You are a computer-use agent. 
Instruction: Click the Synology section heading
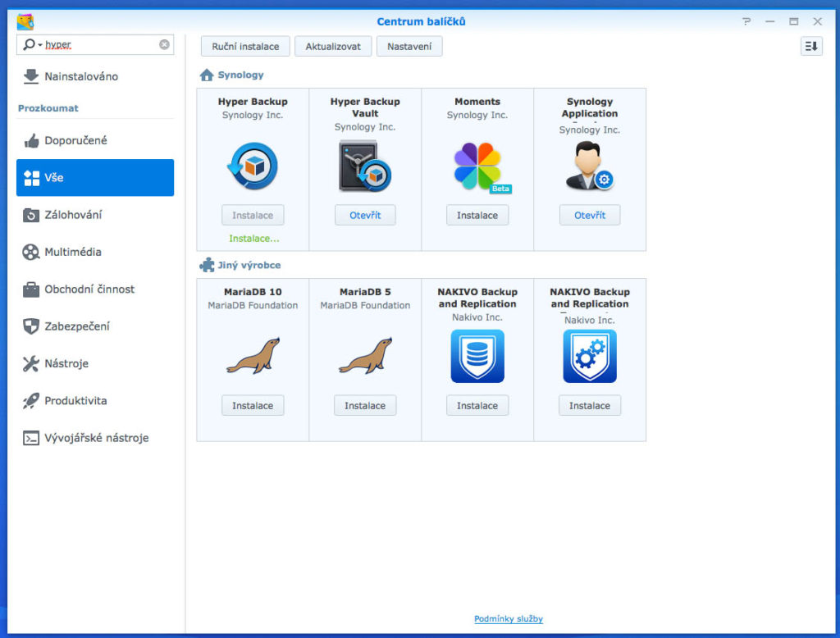coord(240,75)
